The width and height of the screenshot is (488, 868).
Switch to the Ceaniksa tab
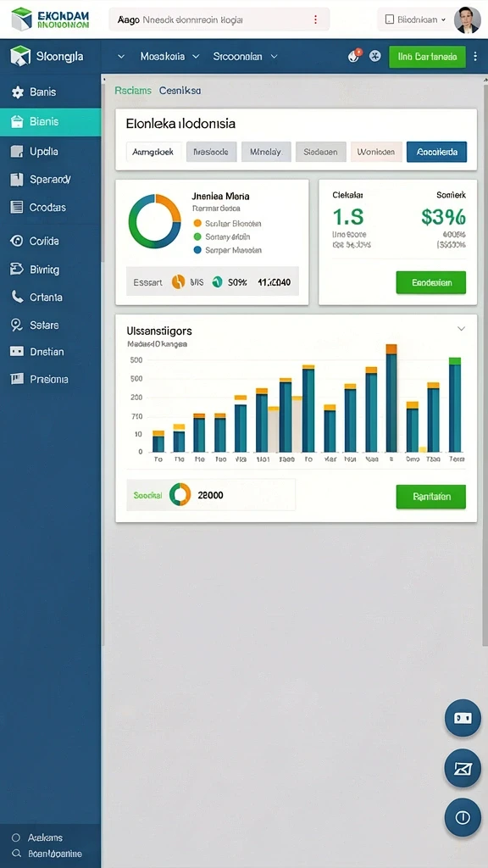[180, 90]
